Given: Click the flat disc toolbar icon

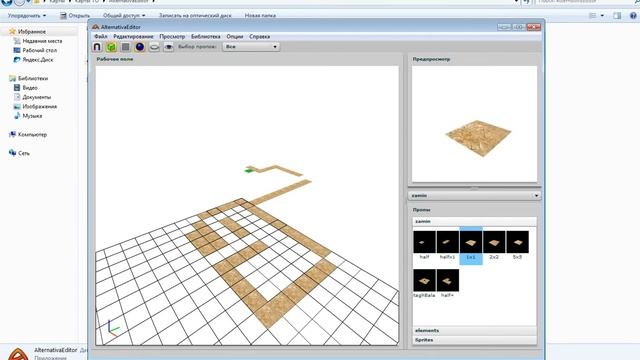Looking at the screenshot, I should pos(154,47).
